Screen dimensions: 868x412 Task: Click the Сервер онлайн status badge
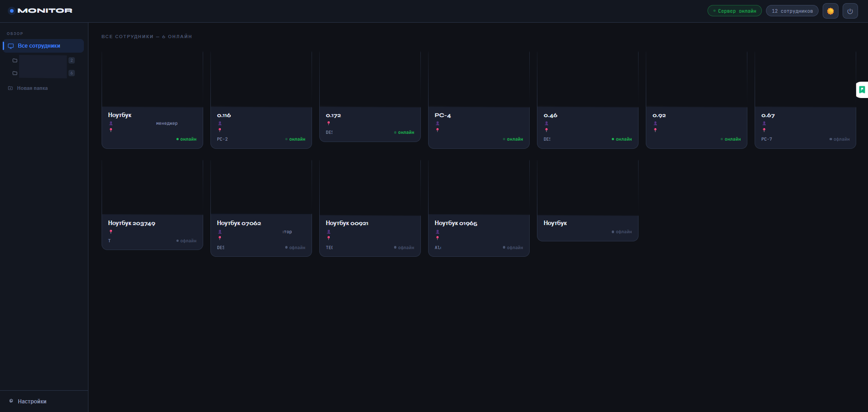pyautogui.click(x=735, y=11)
